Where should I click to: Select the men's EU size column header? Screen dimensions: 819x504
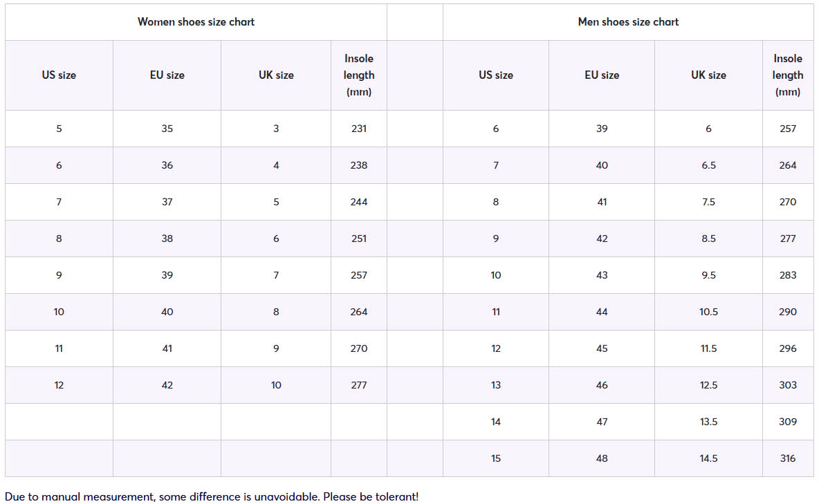(x=602, y=75)
